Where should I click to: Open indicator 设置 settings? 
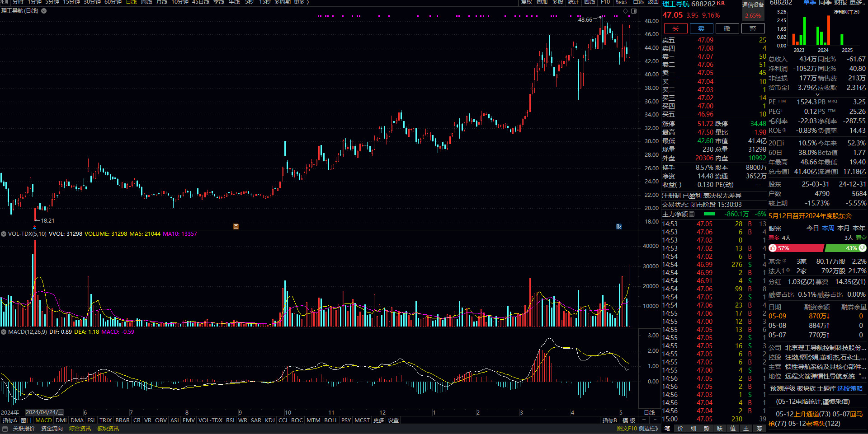tap(393, 420)
